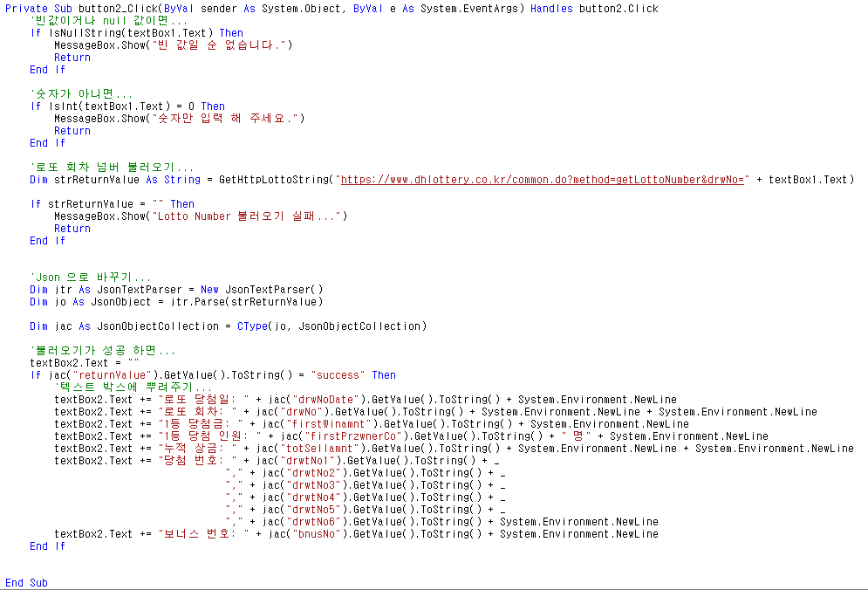Click the string " 명"
Viewport: 868px width, 590px height.
(x=577, y=436)
